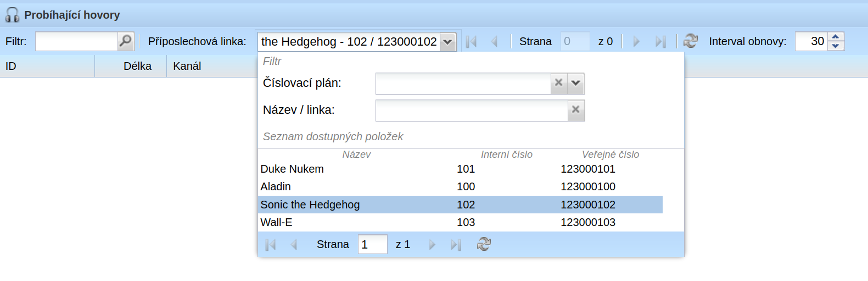
Task: Clear the Název / linka field
Action: tap(576, 110)
